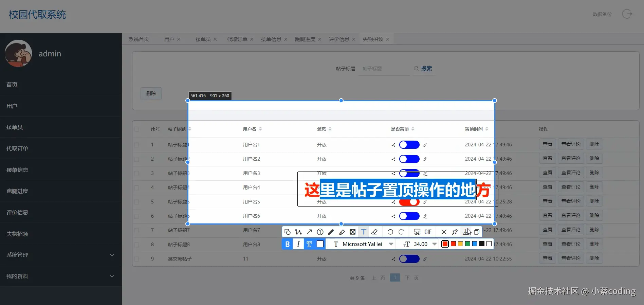644x305 pixels.
Task: Select the pencil tool
Action: pyautogui.click(x=331, y=232)
